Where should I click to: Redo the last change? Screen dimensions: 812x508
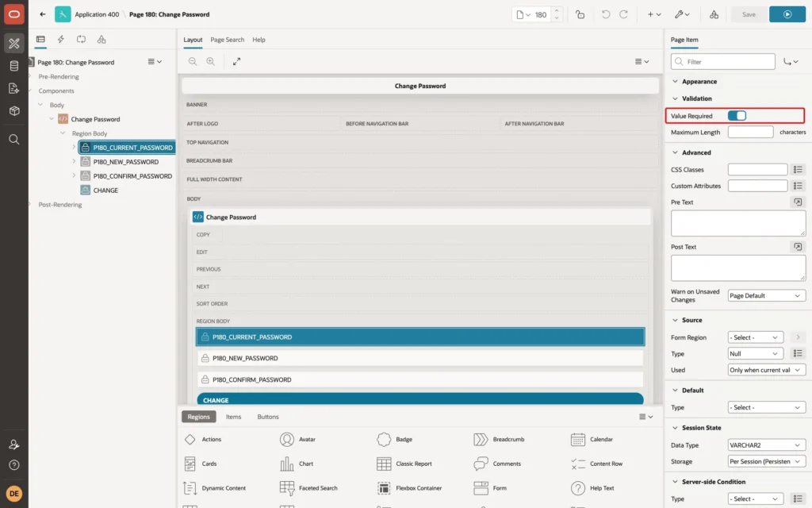tap(623, 14)
